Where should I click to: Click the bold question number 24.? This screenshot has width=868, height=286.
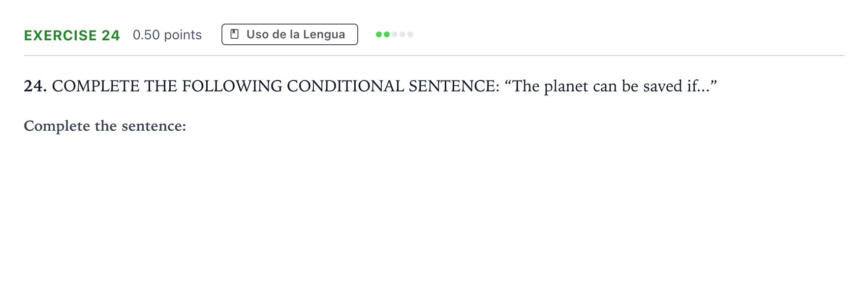(35, 86)
